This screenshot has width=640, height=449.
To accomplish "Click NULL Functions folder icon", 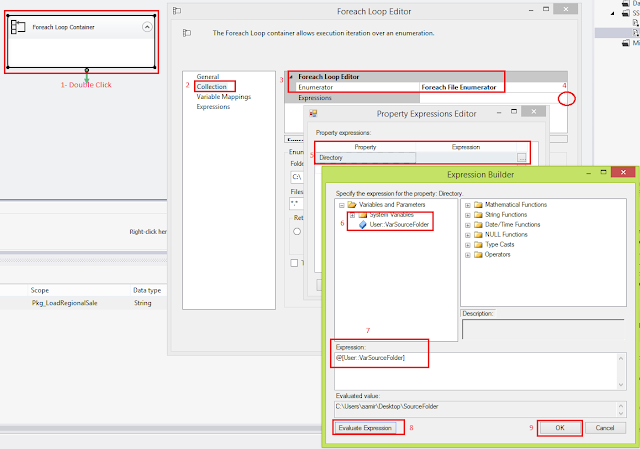I will pos(478,235).
